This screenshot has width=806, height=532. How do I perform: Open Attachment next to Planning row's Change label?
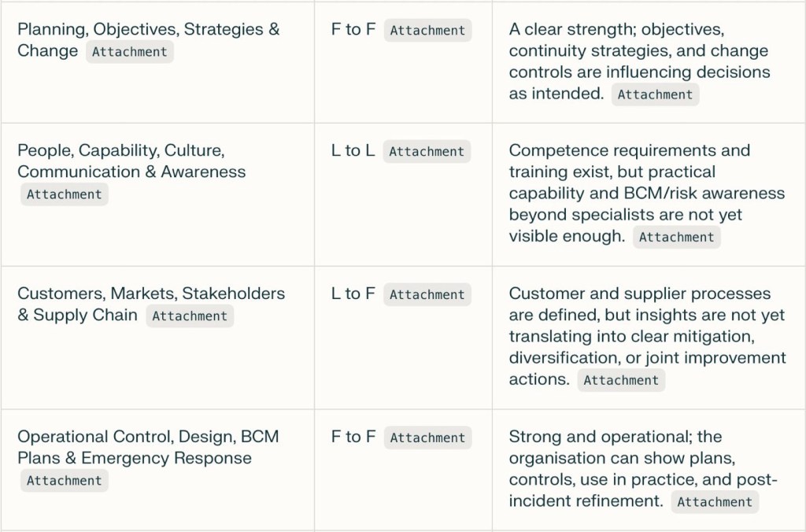click(x=130, y=52)
